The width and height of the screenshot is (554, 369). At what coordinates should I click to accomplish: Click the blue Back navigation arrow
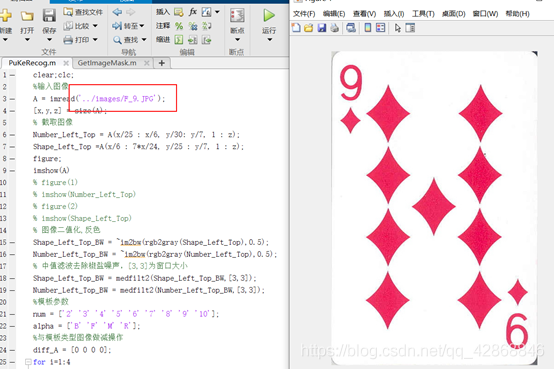[x=117, y=12]
